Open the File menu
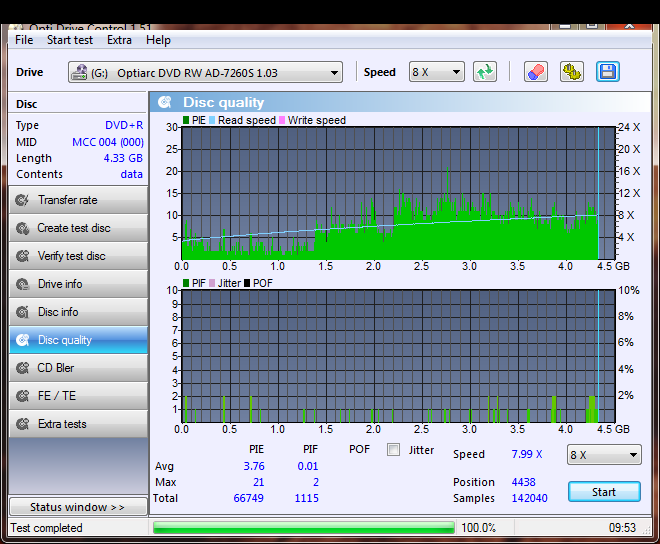 (x=24, y=40)
